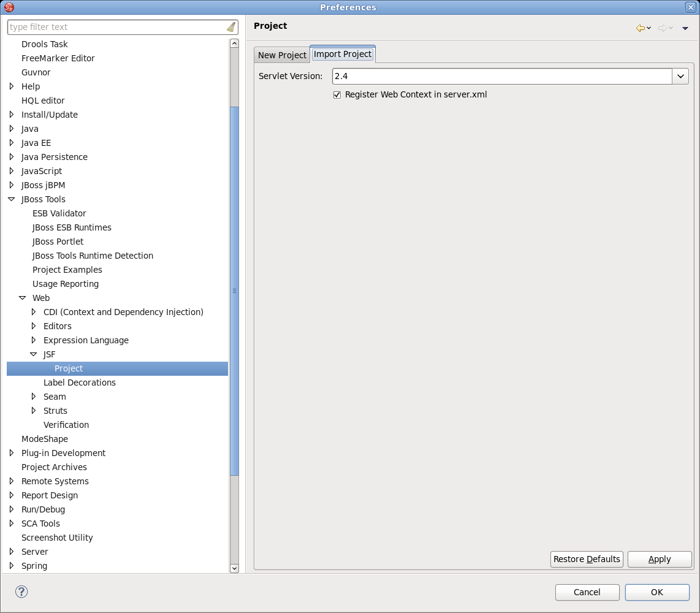Click the tree scrollbar down arrow
The height and width of the screenshot is (613, 700).
[234, 569]
